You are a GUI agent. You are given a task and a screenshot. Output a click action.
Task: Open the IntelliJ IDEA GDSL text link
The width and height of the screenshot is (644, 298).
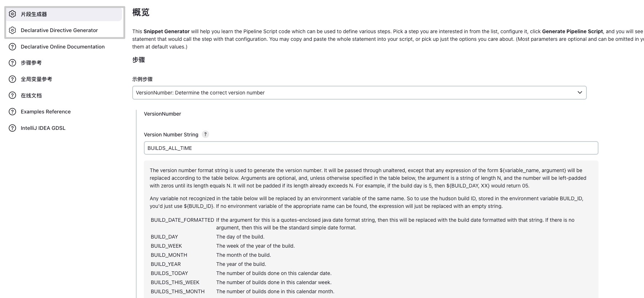pyautogui.click(x=43, y=128)
